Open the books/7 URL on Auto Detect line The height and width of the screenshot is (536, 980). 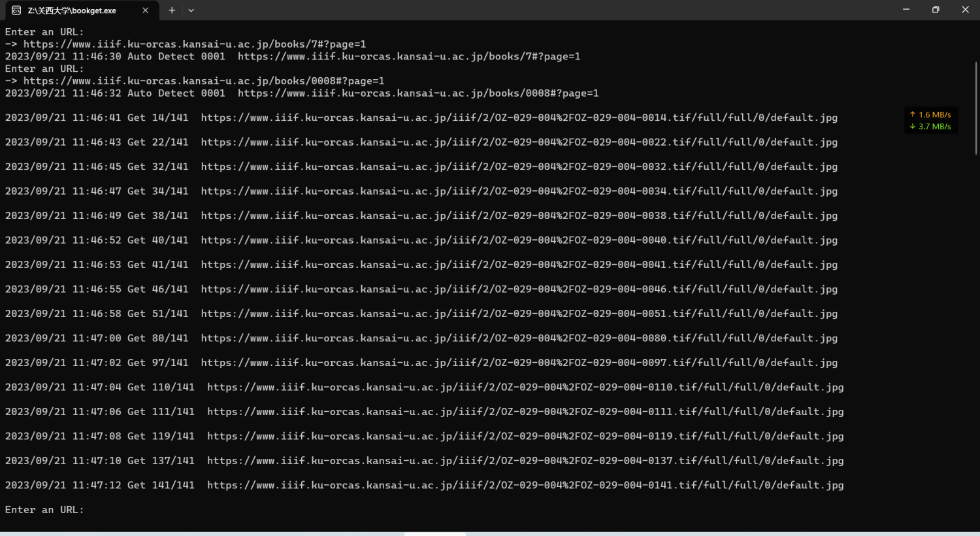click(408, 57)
